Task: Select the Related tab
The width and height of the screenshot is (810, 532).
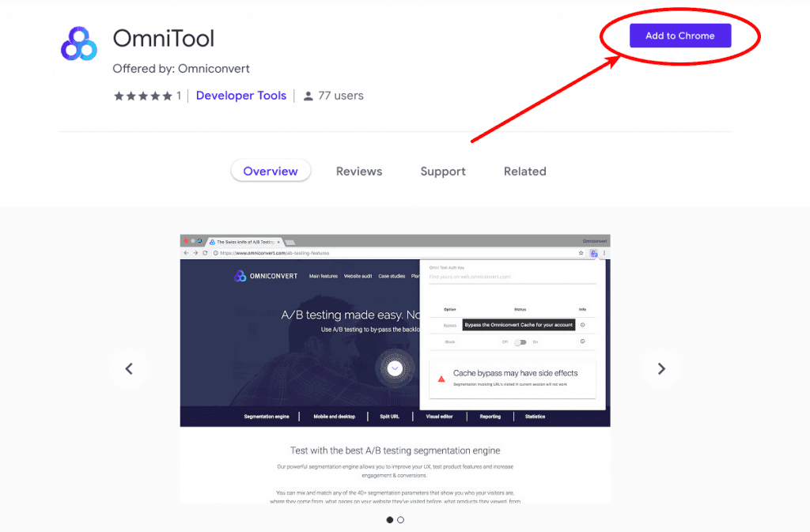Action: pos(524,172)
